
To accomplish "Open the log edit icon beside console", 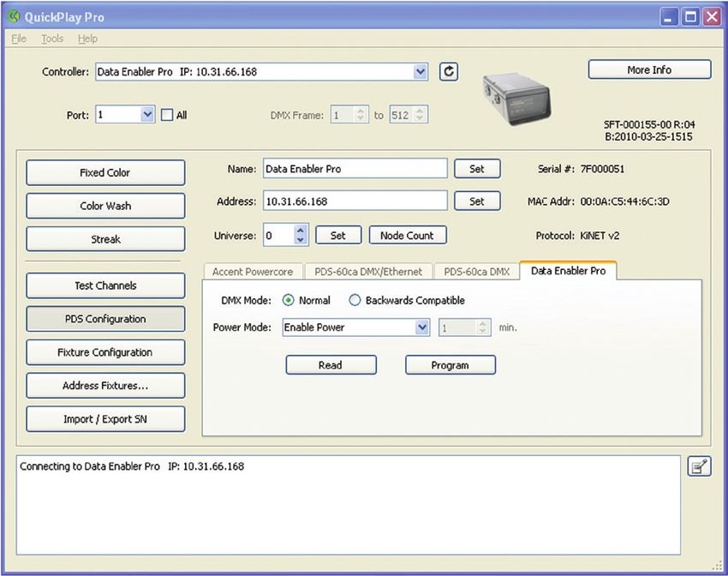I will pyautogui.click(x=699, y=466).
